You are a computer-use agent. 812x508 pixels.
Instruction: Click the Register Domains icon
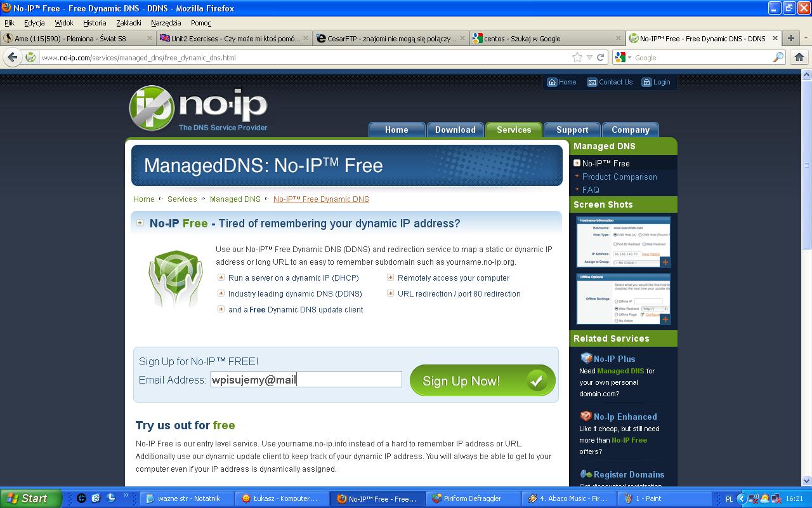coord(586,474)
